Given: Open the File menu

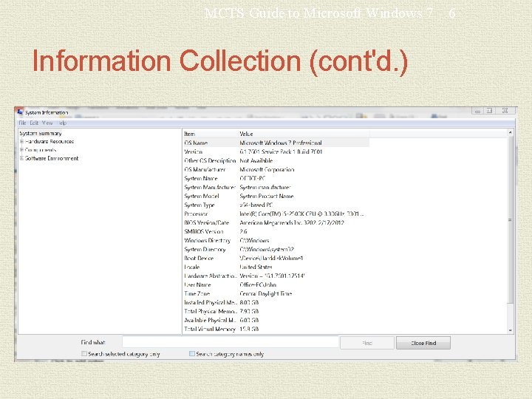Looking at the screenshot, I should pyautogui.click(x=22, y=123).
